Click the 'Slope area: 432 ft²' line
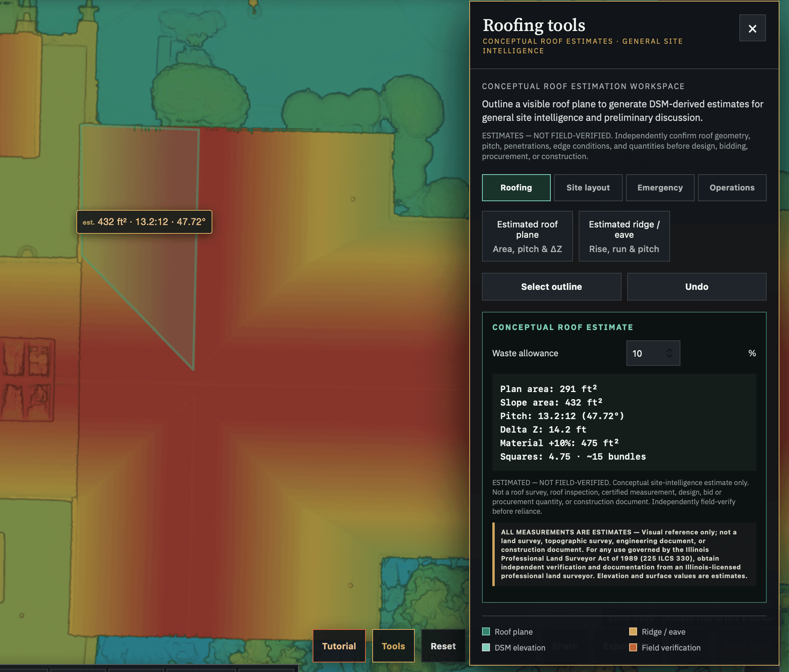 click(x=551, y=402)
